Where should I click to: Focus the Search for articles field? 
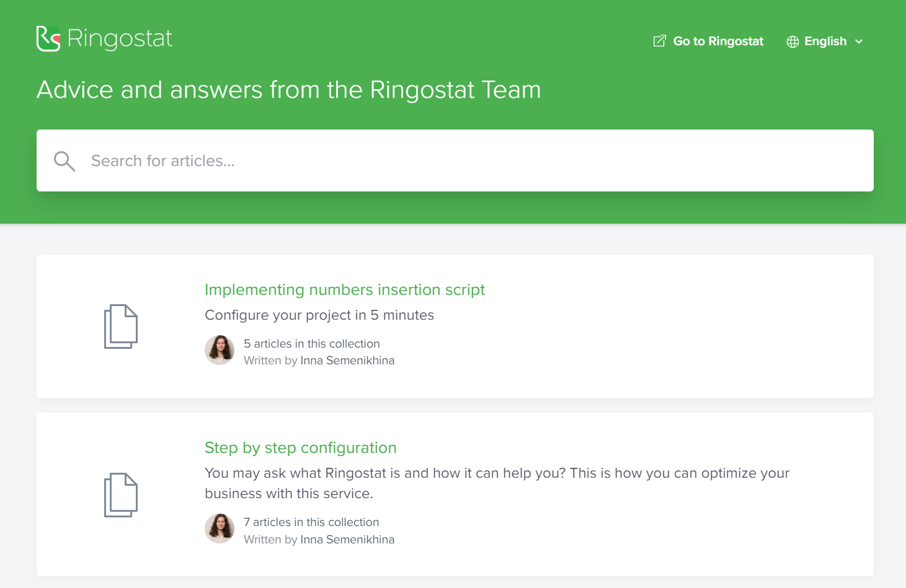click(455, 160)
